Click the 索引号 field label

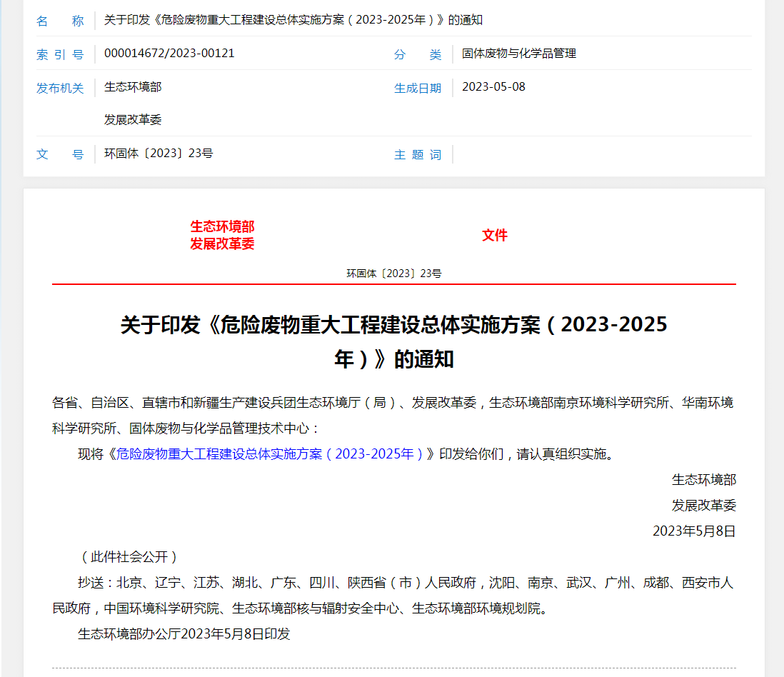coord(60,54)
